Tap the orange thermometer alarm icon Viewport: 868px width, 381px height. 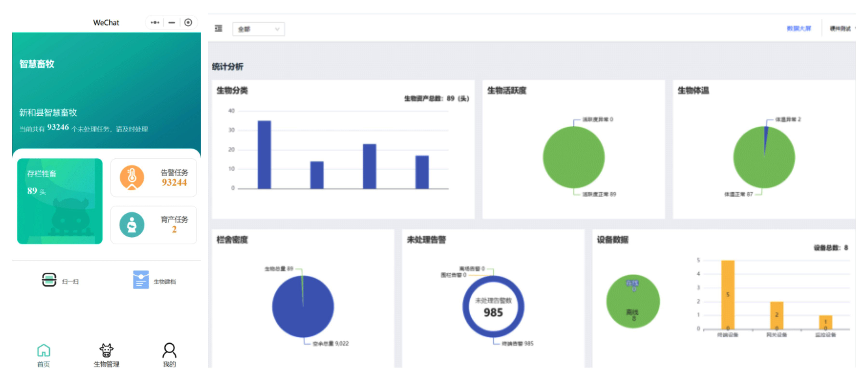point(132,177)
